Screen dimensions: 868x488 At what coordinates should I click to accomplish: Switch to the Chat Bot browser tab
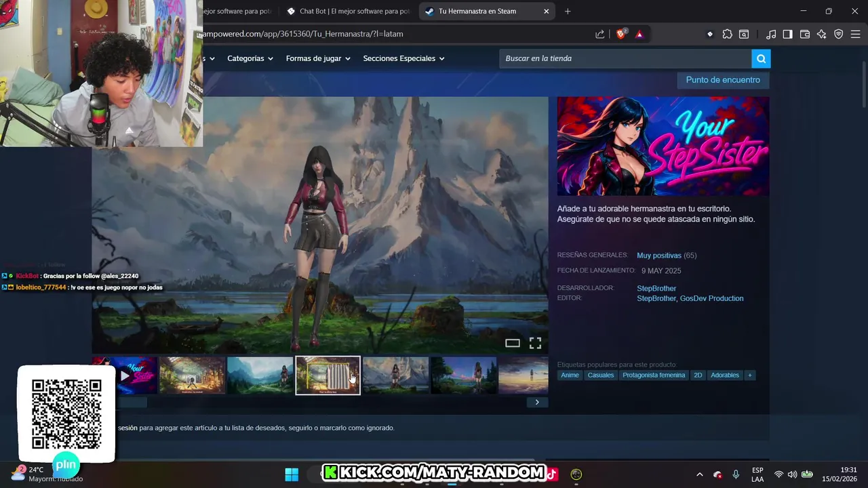pos(349,11)
